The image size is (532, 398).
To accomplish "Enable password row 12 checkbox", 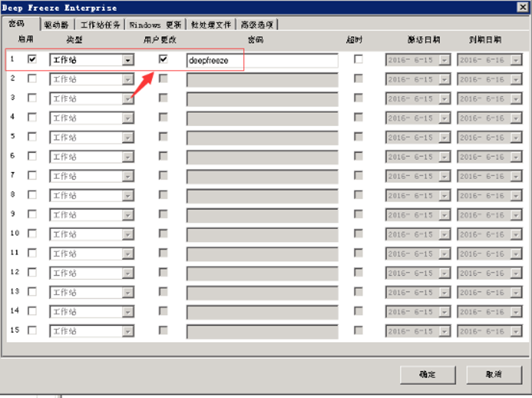I will click(x=32, y=273).
